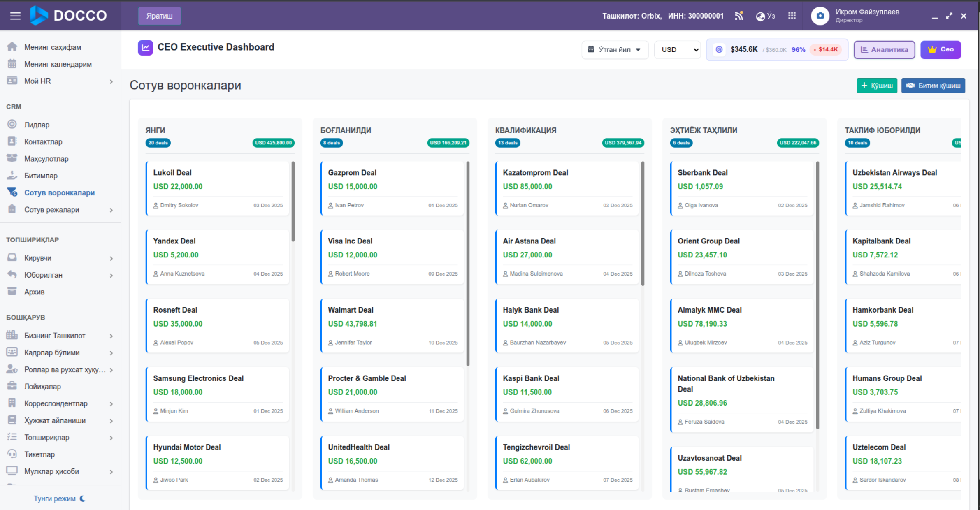This screenshot has height=510, width=980.
Task: Click the ЯНГИ column scrollbar
Action: pos(293,202)
